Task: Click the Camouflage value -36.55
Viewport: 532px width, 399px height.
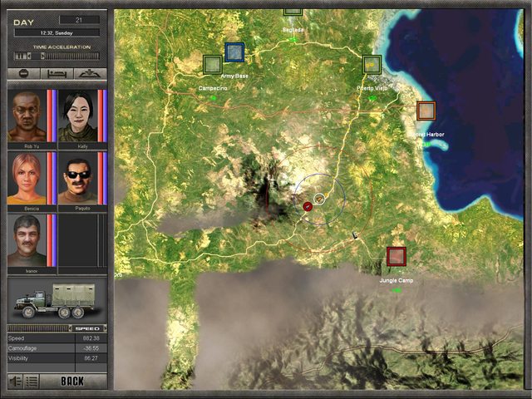Action: (91, 348)
